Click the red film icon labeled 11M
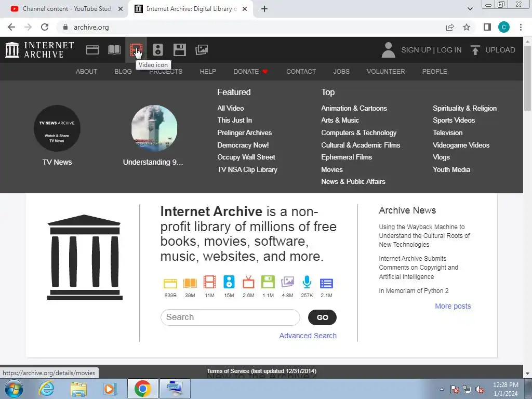Screen dimensions: 532x399 (x=210, y=282)
